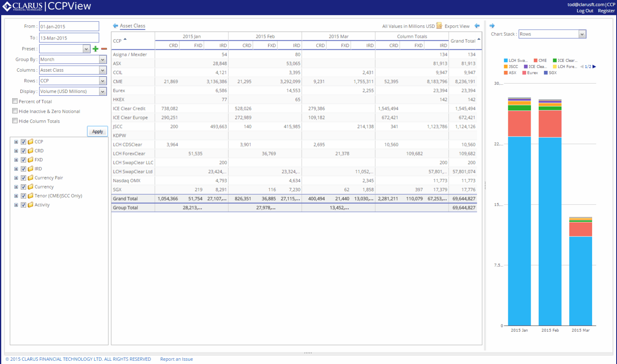Click the Export View link text
The height and width of the screenshot is (364, 617).
pos(457,26)
